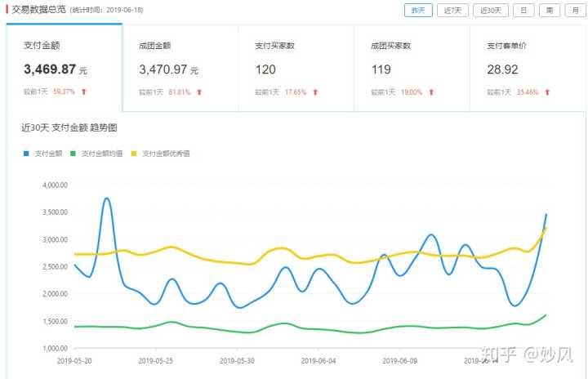Click the red up arrow beside 17.65%
This screenshot has width=588, height=379.
[315, 92]
